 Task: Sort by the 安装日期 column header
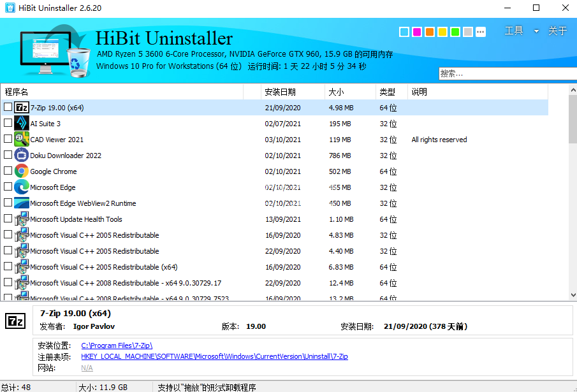point(293,92)
